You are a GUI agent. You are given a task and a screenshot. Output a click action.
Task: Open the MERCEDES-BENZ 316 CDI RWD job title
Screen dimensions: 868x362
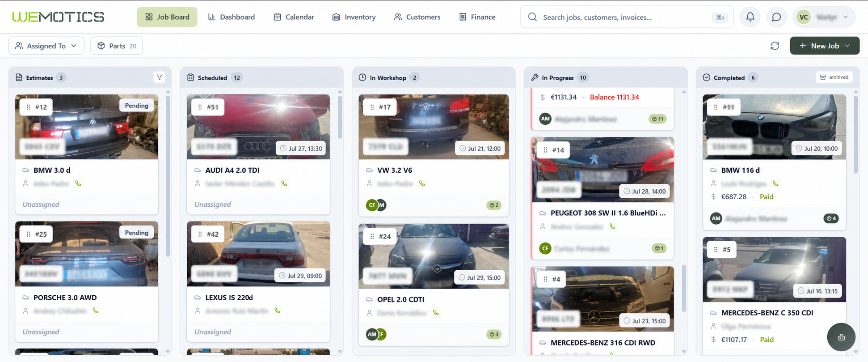(603, 343)
